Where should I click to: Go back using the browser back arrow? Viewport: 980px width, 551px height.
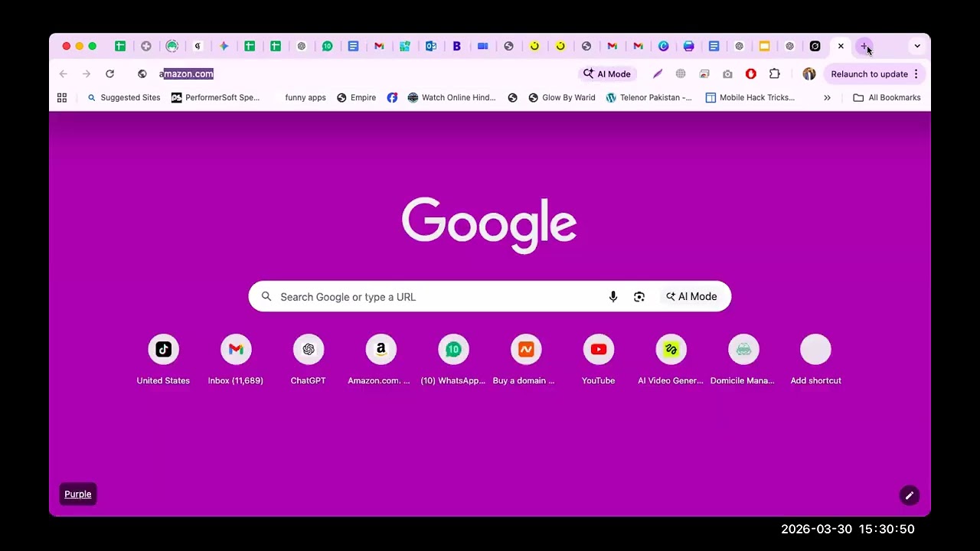(64, 74)
